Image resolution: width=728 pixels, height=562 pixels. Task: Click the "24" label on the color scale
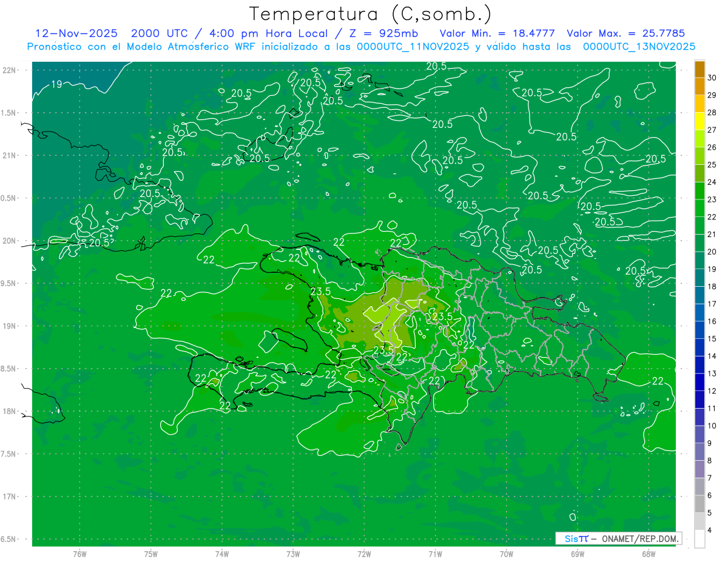(712, 182)
